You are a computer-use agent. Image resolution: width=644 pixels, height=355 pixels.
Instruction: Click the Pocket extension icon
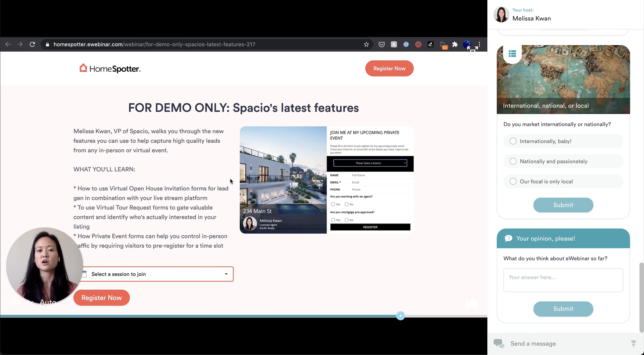tap(381, 44)
